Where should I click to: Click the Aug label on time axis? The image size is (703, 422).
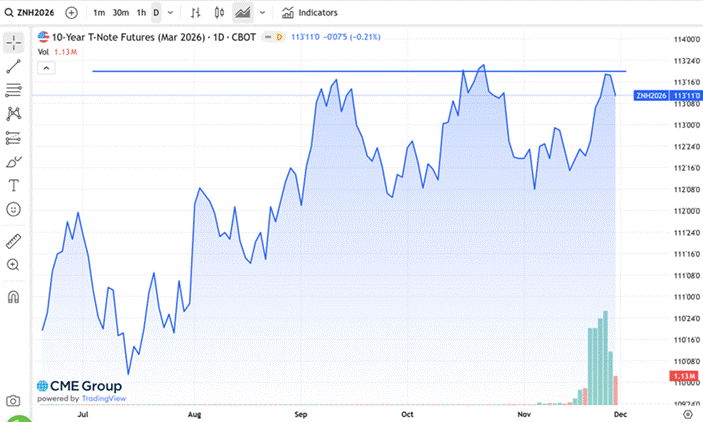195,414
